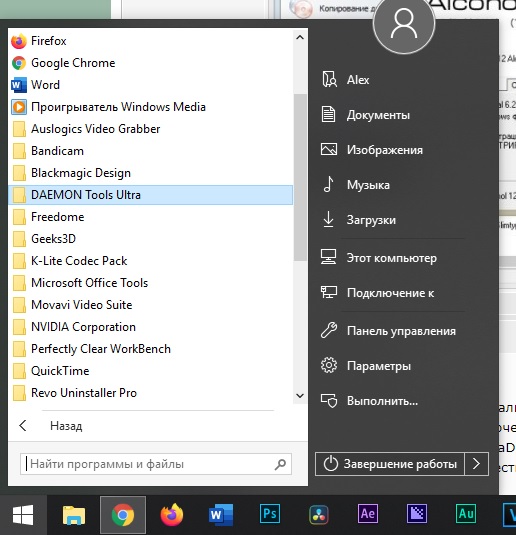Open the Auslogics Video Grabber folder
516x535 pixels.
coord(150,129)
